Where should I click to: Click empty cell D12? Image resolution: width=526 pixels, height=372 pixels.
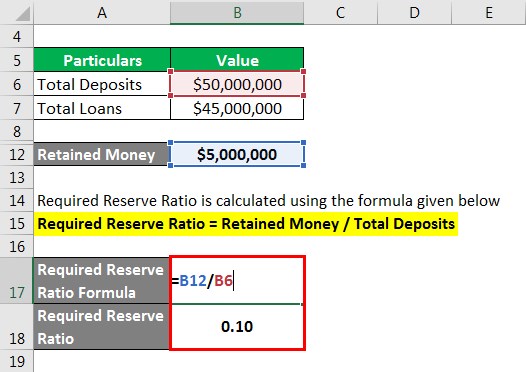click(415, 154)
